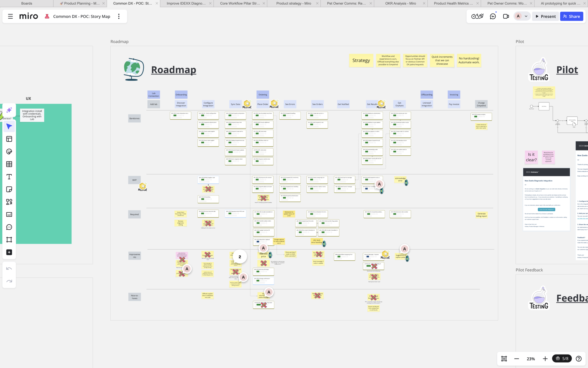Screen dimensions: 588x368
Task: Open the 23% zoom level menu
Action: tap(531, 359)
